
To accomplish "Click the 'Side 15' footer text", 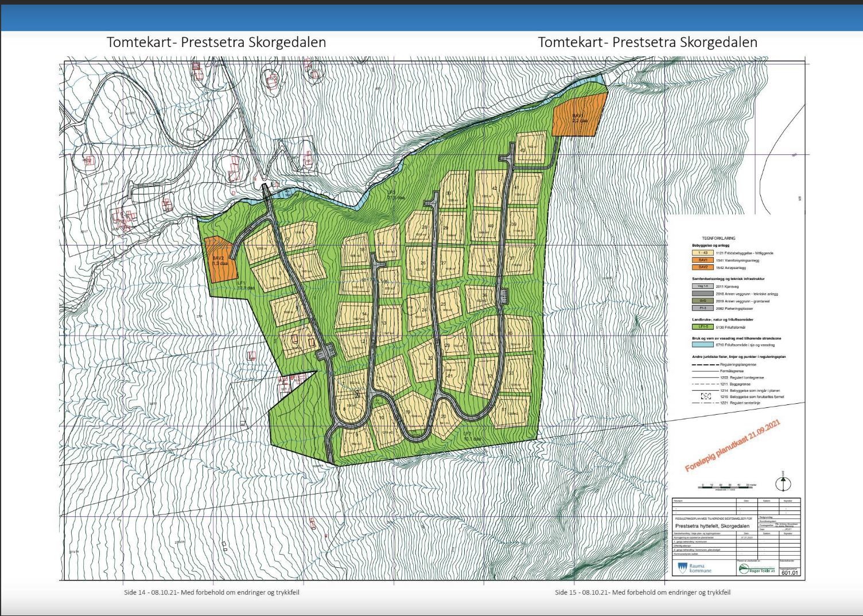I will pos(642,592).
